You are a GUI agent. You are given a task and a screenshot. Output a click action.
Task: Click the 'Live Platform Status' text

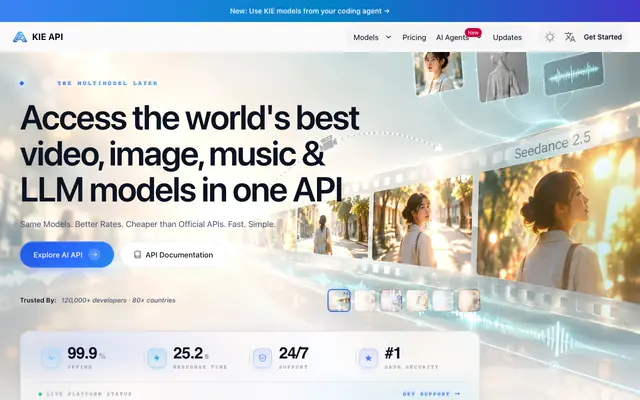[x=89, y=394]
